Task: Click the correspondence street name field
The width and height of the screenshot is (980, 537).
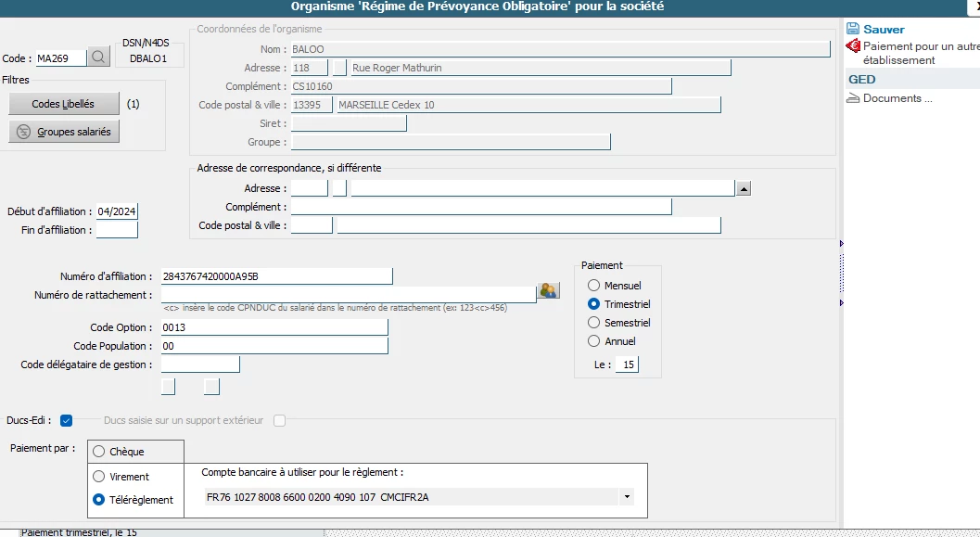Action: click(x=542, y=187)
